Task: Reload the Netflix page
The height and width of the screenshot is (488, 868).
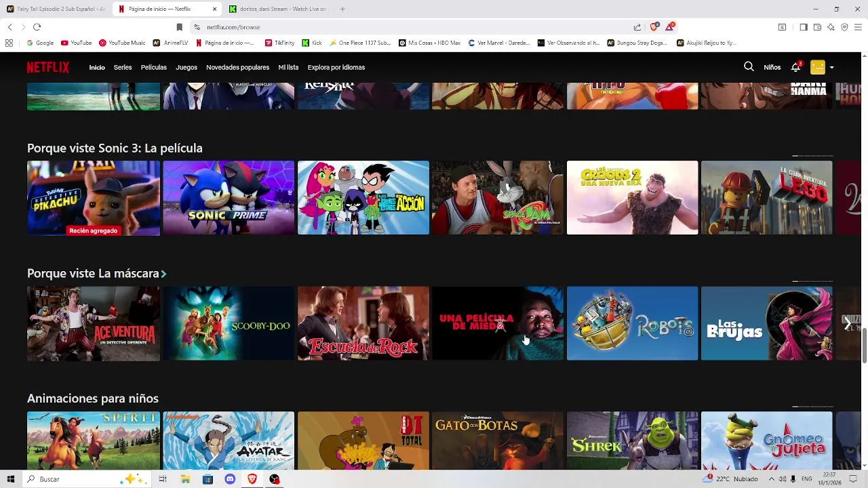Action: click(x=37, y=27)
